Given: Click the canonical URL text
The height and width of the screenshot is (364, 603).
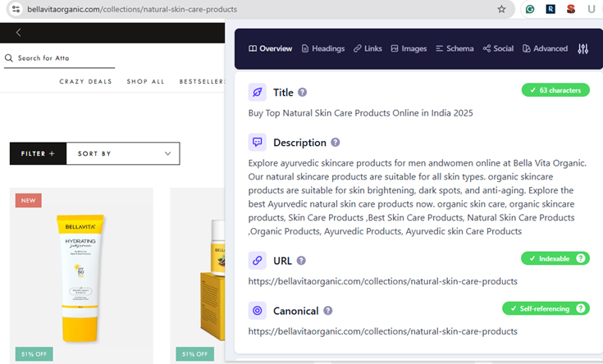Looking at the screenshot, I should coord(382,331).
